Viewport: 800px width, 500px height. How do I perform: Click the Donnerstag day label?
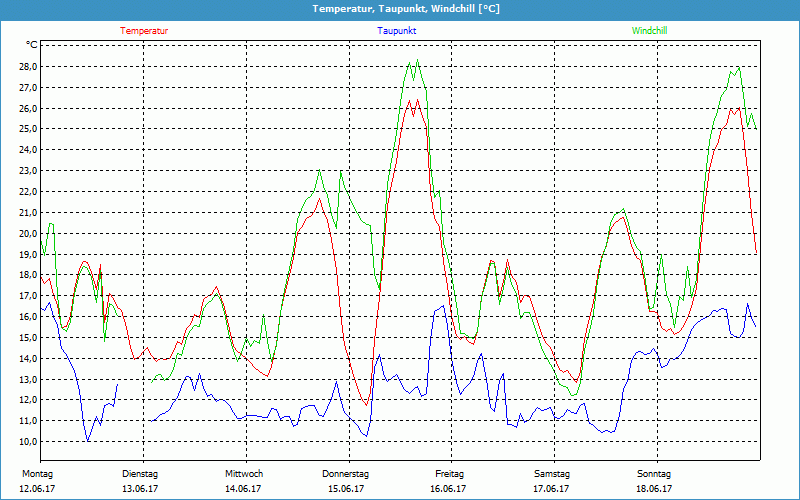pyautogui.click(x=345, y=474)
